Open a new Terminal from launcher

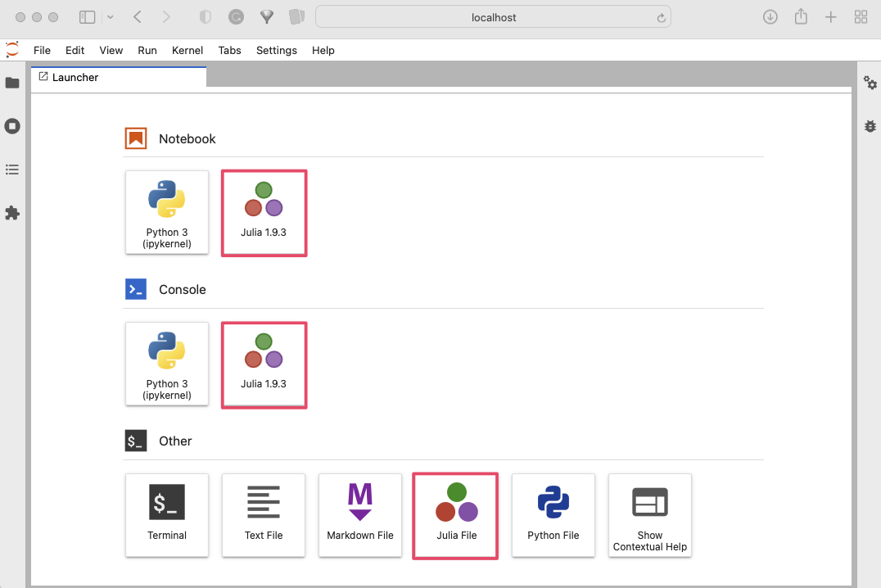click(x=167, y=515)
